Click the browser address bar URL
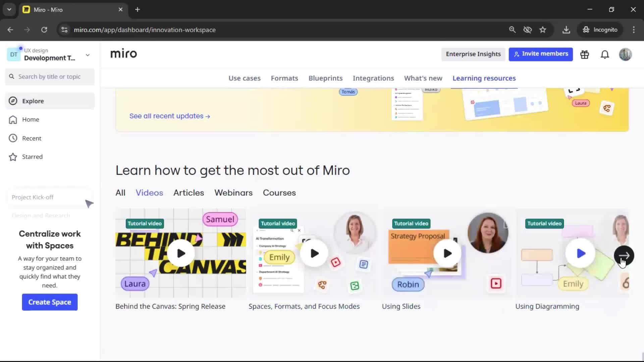Viewport: 644px width, 362px height. coord(145,30)
